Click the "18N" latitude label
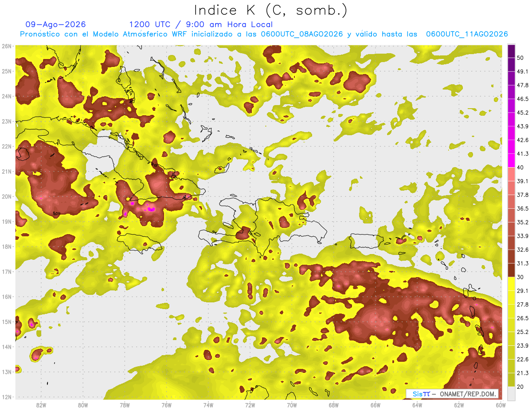Viewport: 532px width, 411px height. click(x=7, y=247)
